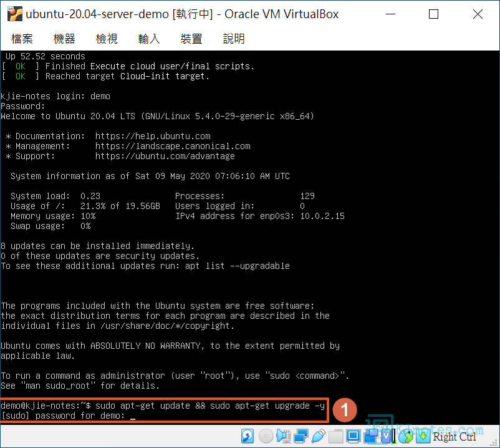Click 'See man sudo_root for details' line
The height and width of the screenshot is (448, 500).
tap(80, 386)
